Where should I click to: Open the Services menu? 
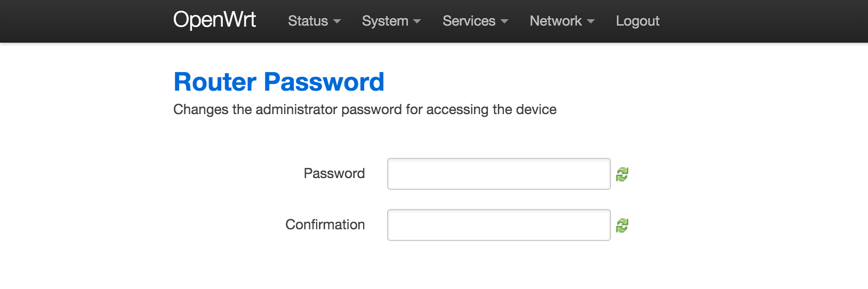[x=475, y=21]
